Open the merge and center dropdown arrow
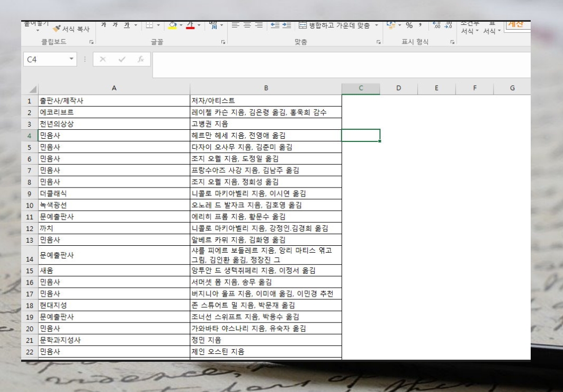Screen dimensions: 563x392 pyautogui.click(x=376, y=25)
